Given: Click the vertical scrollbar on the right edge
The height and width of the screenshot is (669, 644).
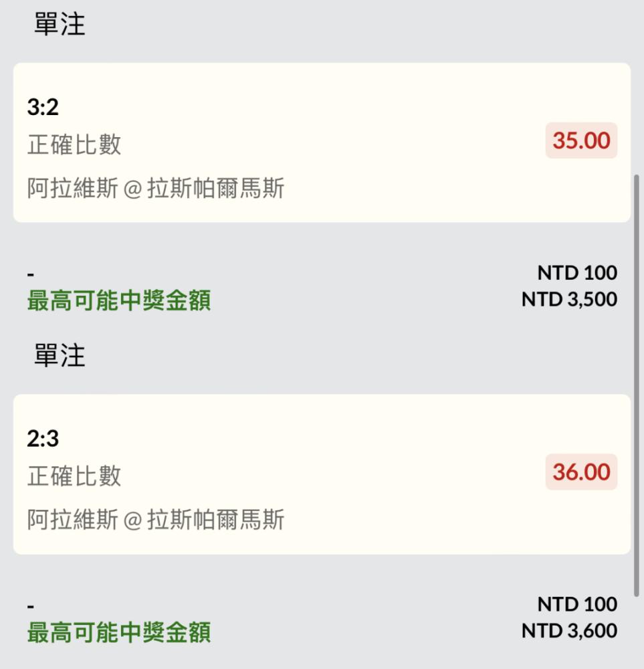Looking at the screenshot, I should [x=637, y=385].
